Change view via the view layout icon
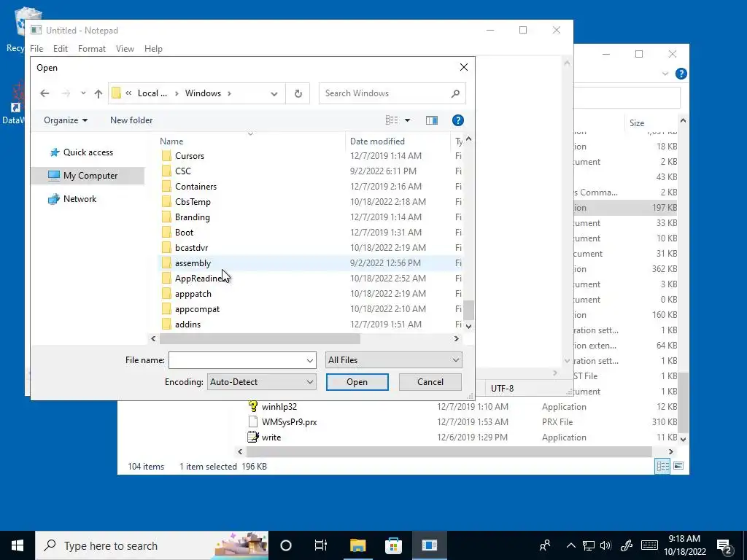747x560 pixels. click(x=392, y=120)
